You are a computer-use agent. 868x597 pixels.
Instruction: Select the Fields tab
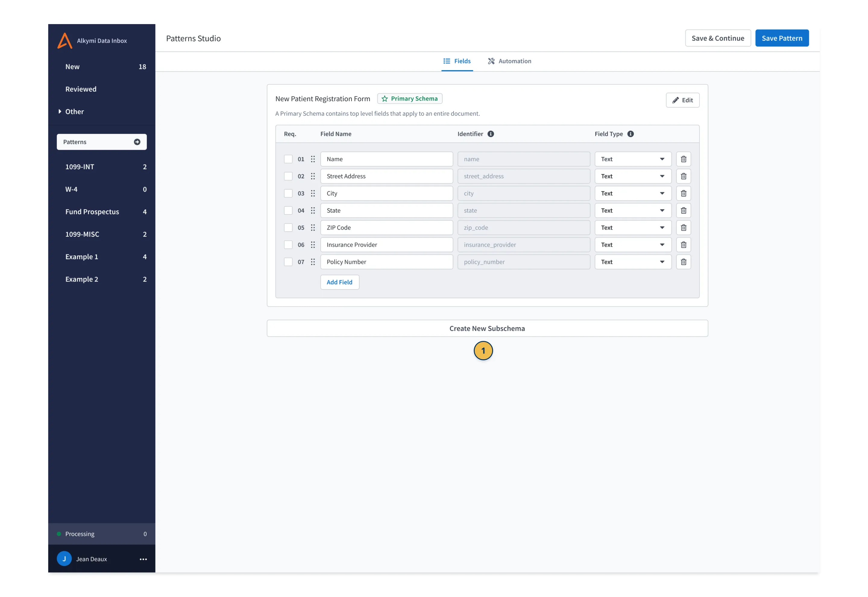pyautogui.click(x=457, y=61)
